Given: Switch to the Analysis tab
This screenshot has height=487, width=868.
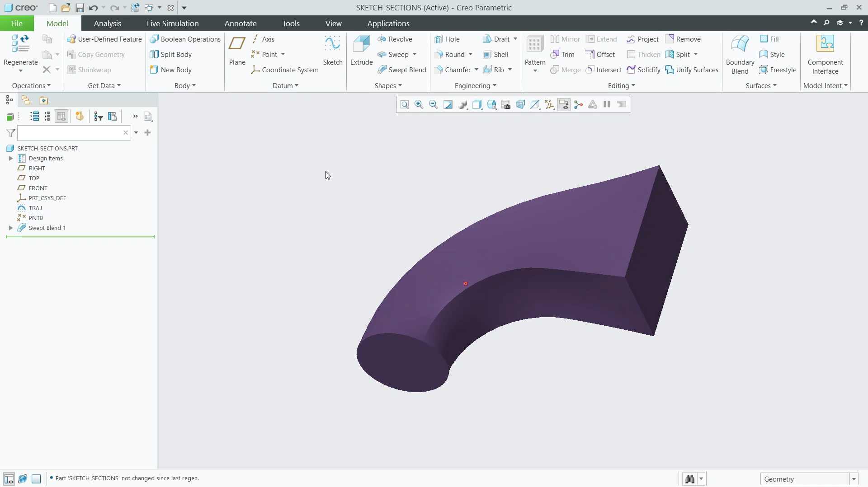Looking at the screenshot, I should (x=108, y=23).
